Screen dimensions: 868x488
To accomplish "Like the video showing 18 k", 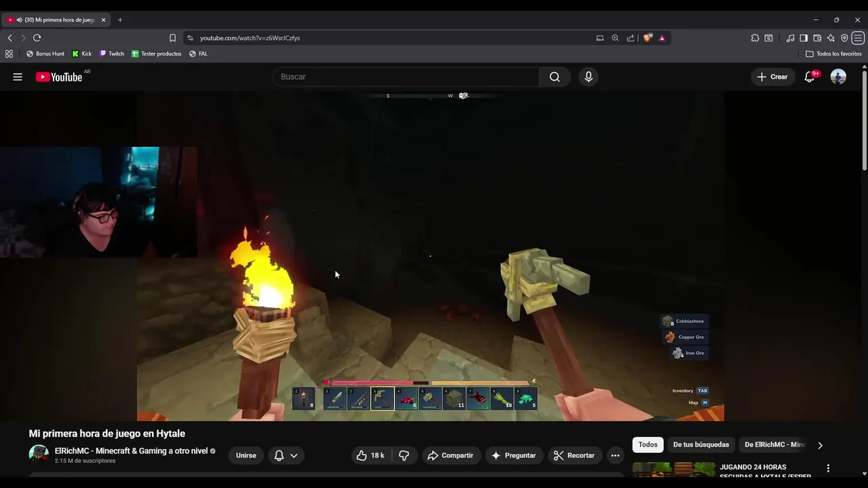I will coord(370,455).
